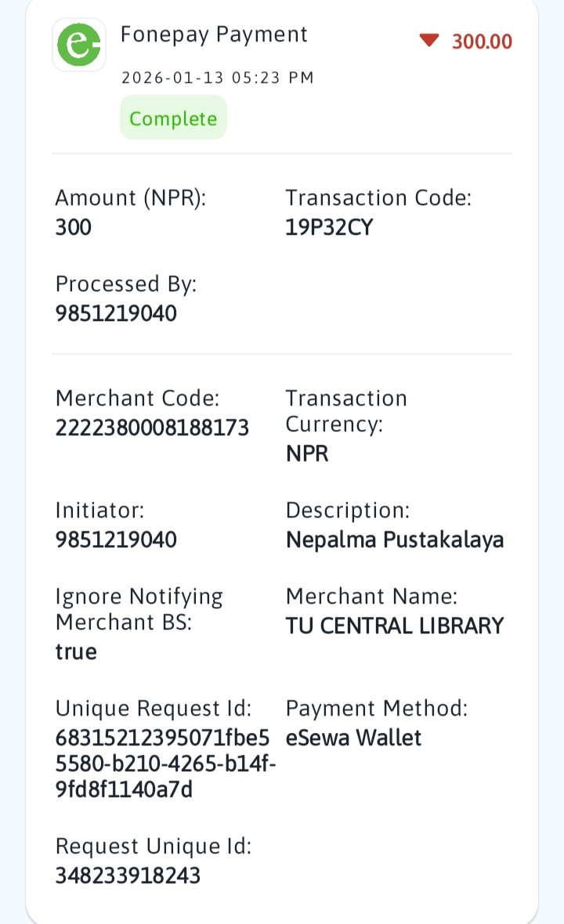The image size is (564, 924).
Task: Tap the Amount (NPR) value 300
Action: coord(74,227)
